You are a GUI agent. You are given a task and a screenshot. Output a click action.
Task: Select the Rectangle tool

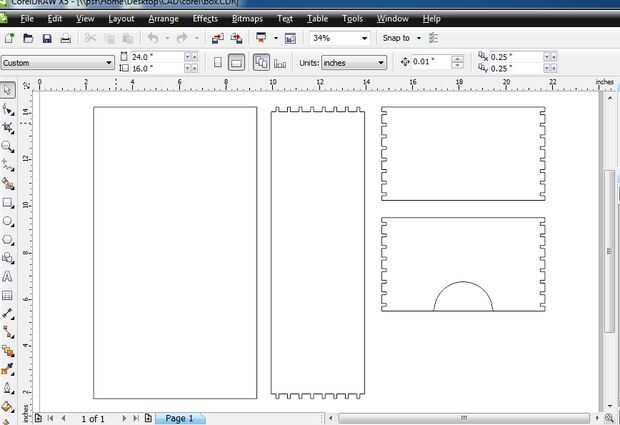(x=8, y=203)
